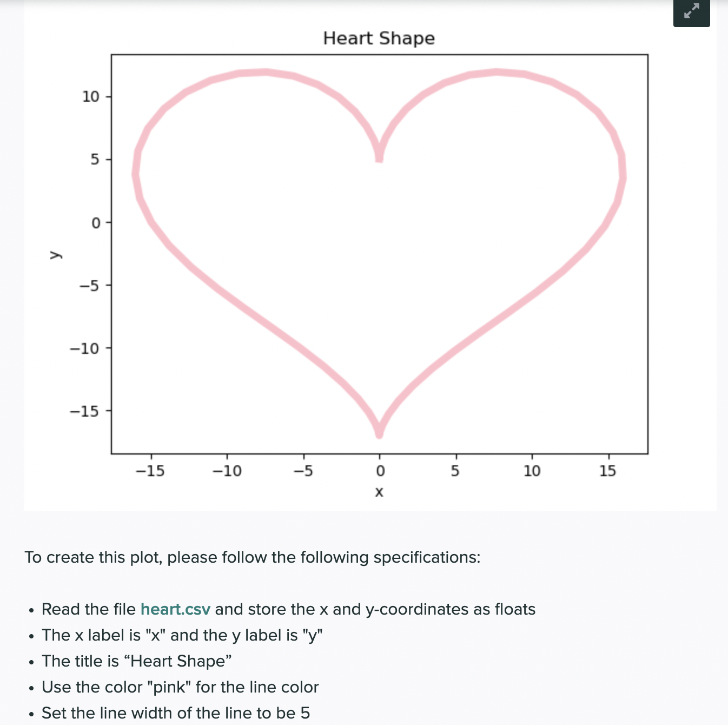Open the heart.csv file link
This screenshot has height=725, width=728.
click(x=175, y=609)
